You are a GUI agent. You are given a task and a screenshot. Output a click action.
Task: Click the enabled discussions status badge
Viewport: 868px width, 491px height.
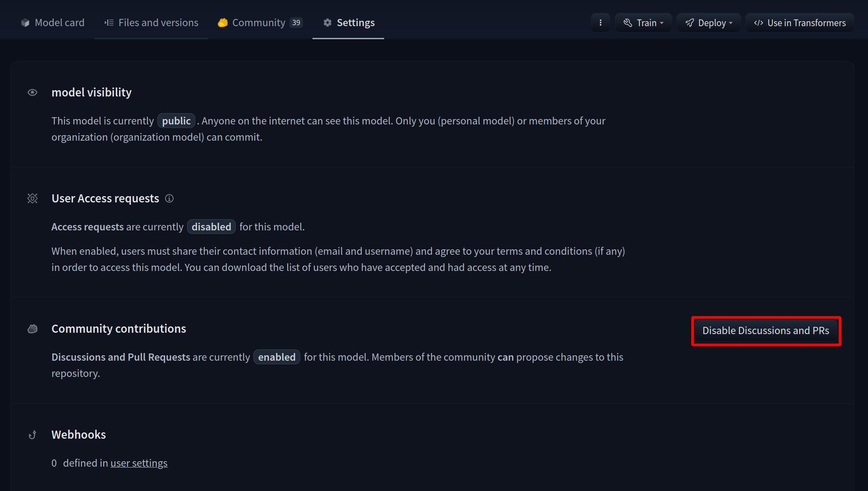pos(276,357)
